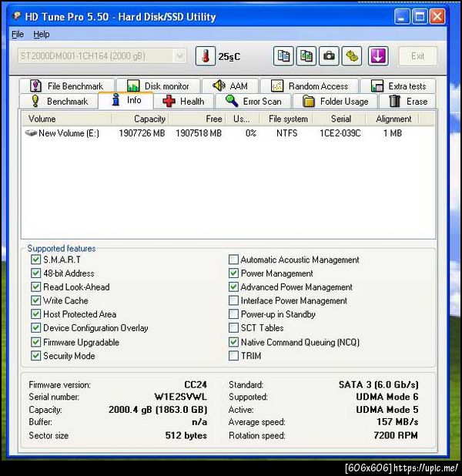Toggle the Firmware Upgradable checkbox
The height and width of the screenshot is (476, 462).
(x=35, y=342)
